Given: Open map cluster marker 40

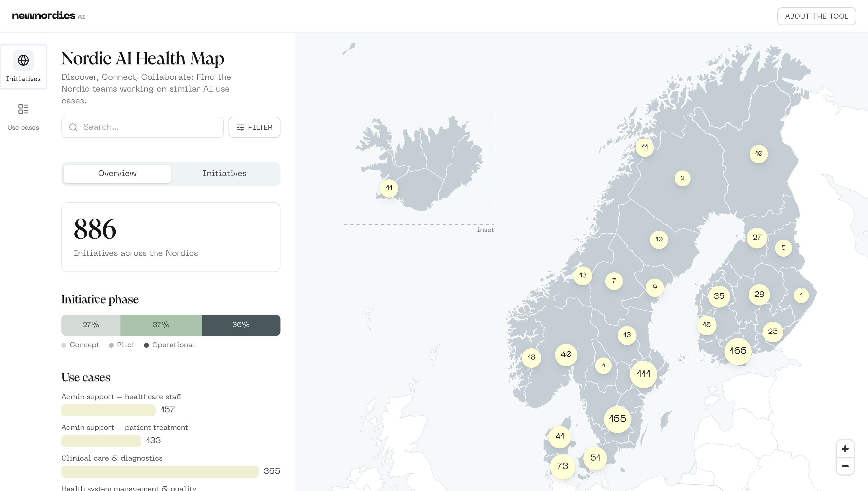Looking at the screenshot, I should (566, 355).
